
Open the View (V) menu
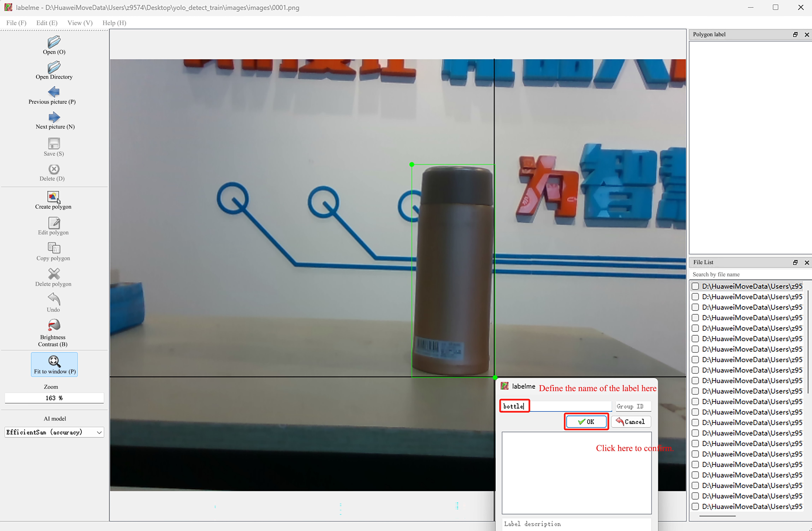80,23
